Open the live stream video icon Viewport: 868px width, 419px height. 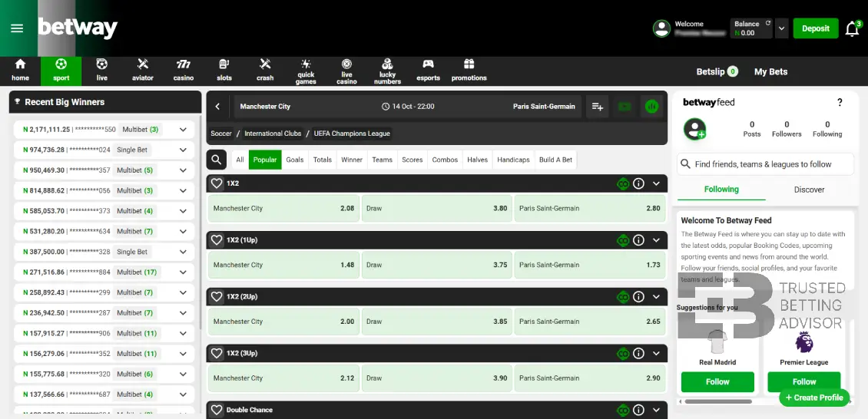[x=624, y=106]
